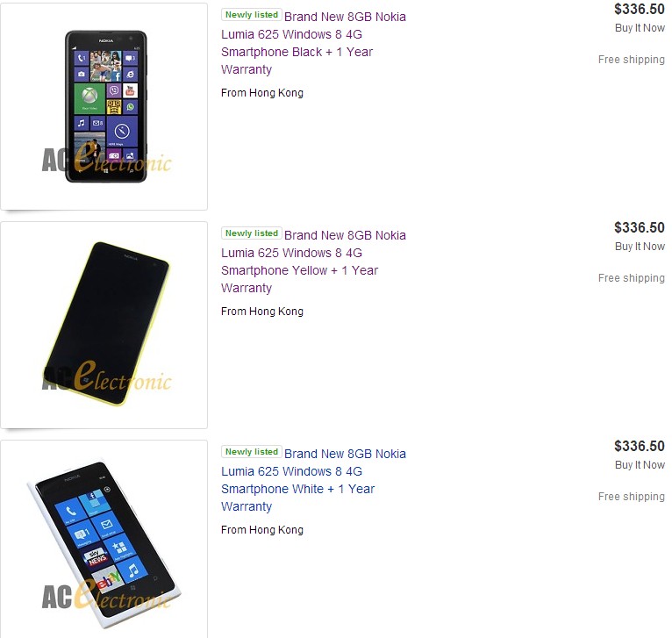Open the white Nokia Lumia 625 product image

tap(104, 537)
